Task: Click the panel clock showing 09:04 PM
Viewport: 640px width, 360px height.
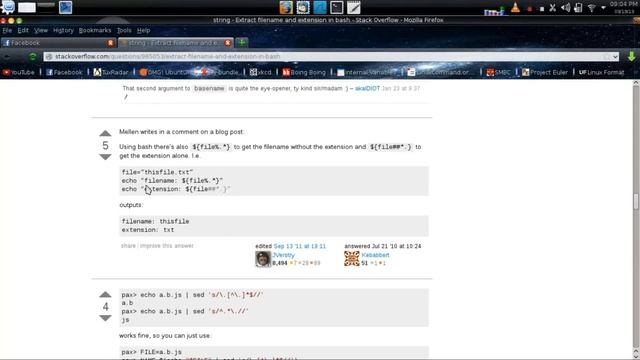Action: pos(623,7)
